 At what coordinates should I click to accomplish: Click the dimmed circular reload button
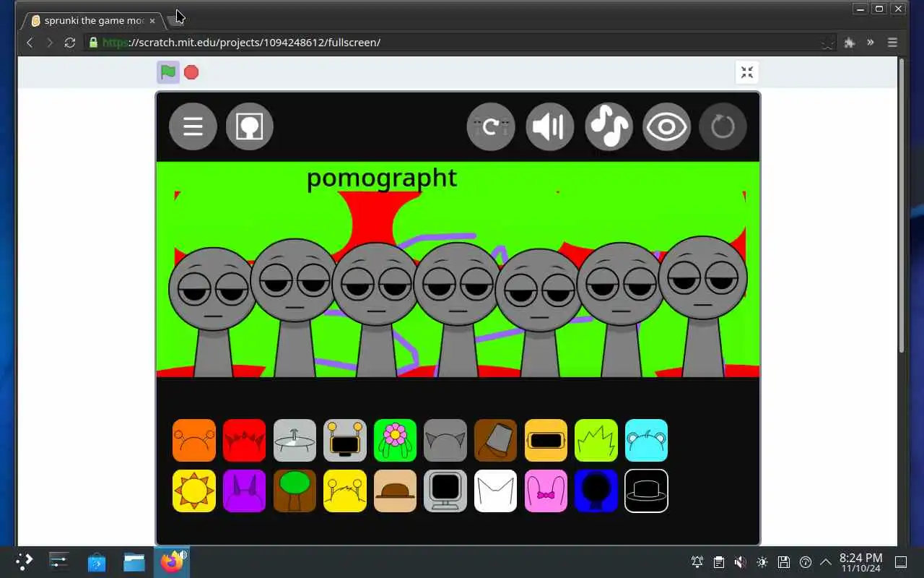[723, 126]
